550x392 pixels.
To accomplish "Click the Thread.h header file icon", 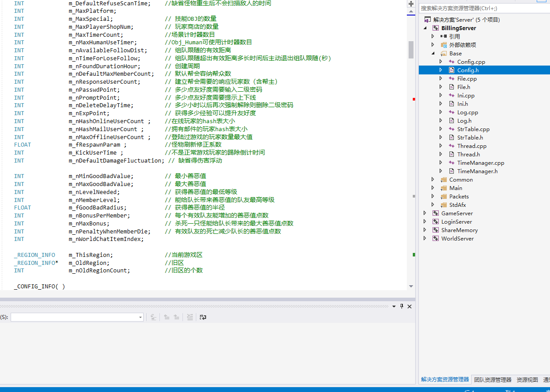I will (452, 155).
